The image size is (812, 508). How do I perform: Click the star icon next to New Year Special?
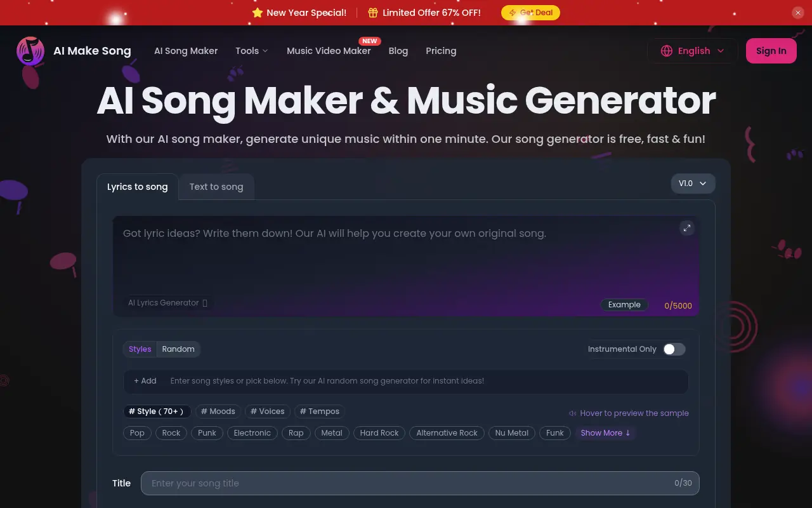point(257,12)
